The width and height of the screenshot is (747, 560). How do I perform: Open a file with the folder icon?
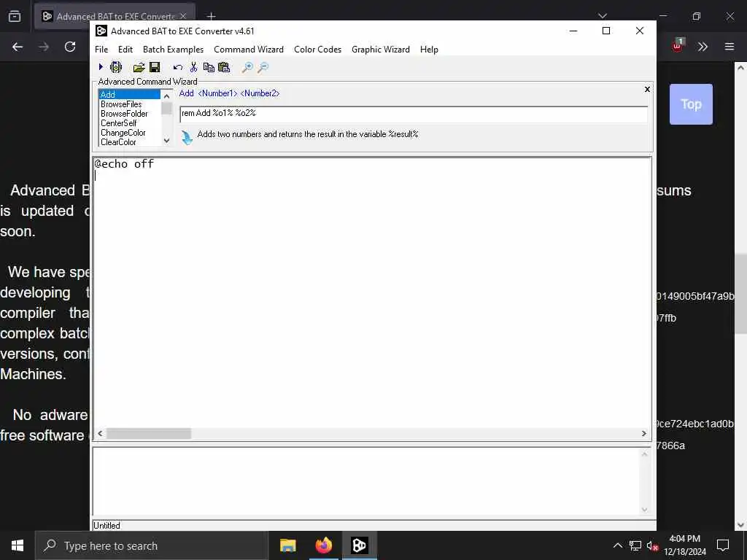click(139, 67)
